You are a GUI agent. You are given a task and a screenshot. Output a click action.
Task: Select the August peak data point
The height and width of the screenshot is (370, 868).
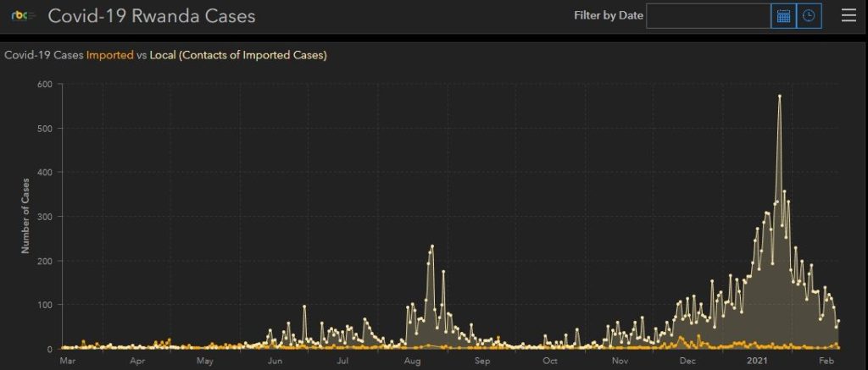point(432,246)
